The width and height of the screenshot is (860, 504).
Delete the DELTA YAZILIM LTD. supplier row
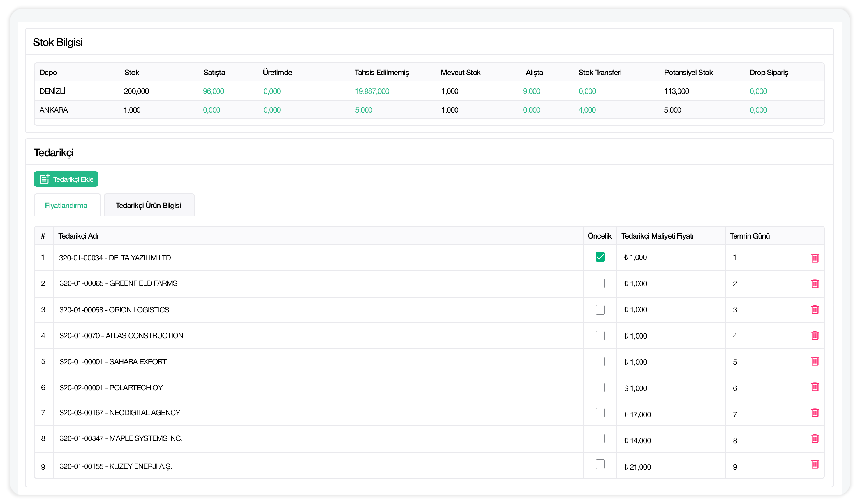[x=815, y=258]
